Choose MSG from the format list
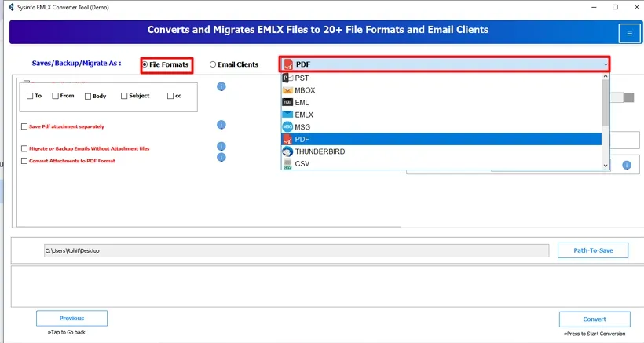644x343 pixels. coord(441,127)
